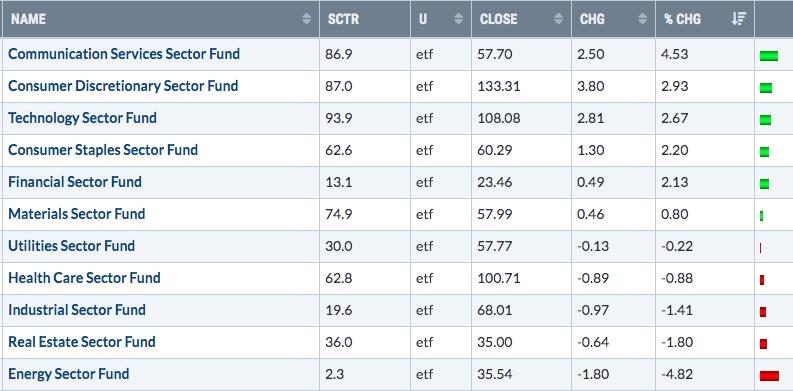Open Consumer Discretionary Sector Fund link
Image resolution: width=793 pixels, height=391 pixels.
coord(123,85)
